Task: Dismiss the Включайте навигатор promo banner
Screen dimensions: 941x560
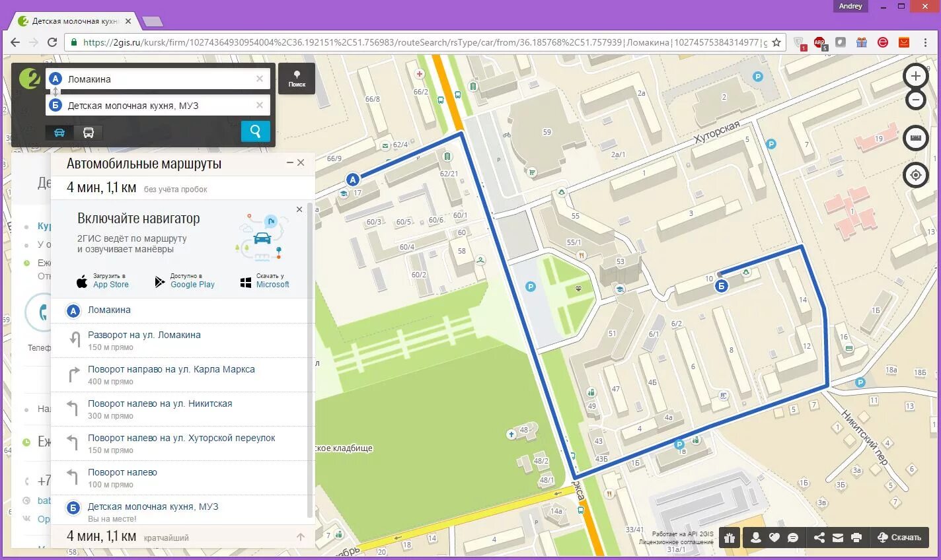Action: pos(299,209)
